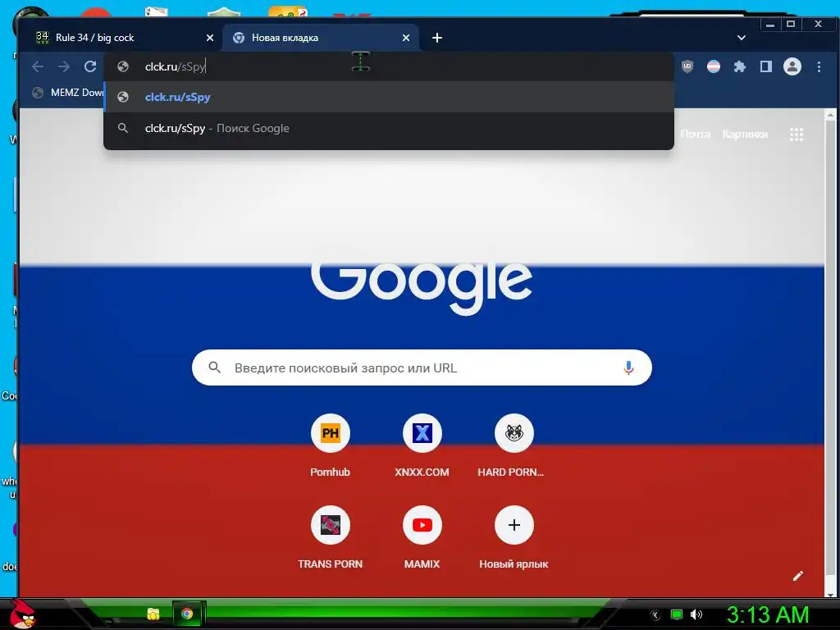Go back with the back arrow
840x630 pixels.
click(38, 66)
